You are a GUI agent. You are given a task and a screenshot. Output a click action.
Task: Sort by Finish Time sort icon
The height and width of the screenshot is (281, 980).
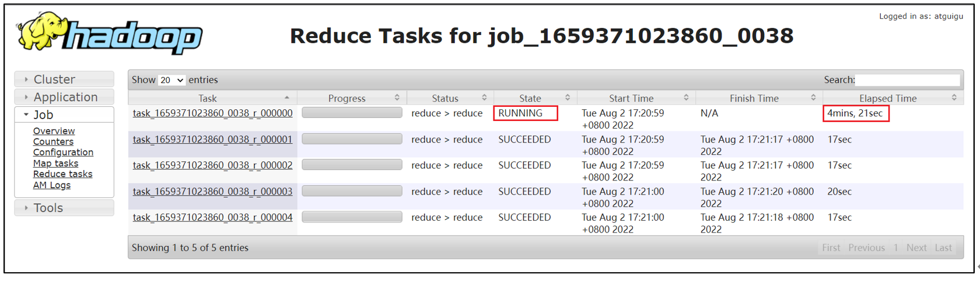click(x=813, y=98)
